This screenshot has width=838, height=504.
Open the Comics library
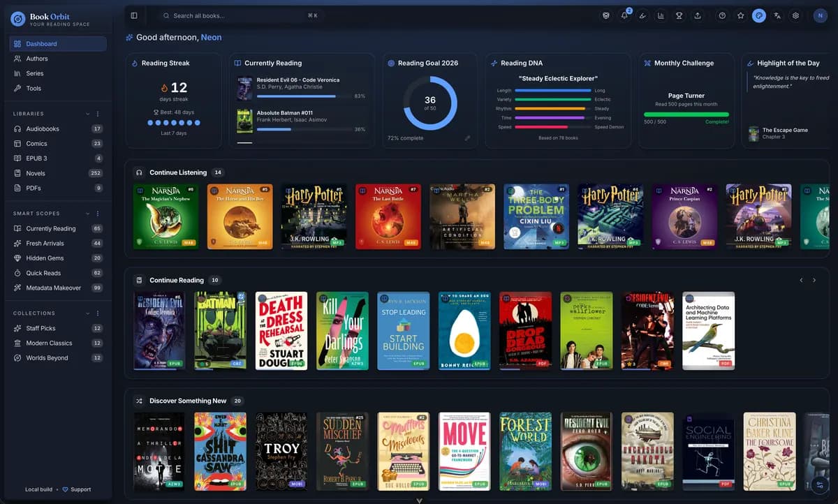(x=58, y=144)
